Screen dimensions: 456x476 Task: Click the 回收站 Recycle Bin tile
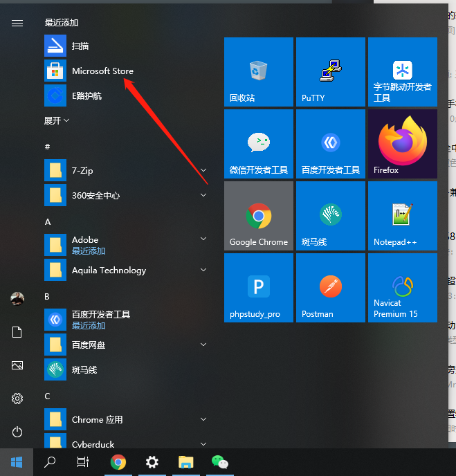259,72
